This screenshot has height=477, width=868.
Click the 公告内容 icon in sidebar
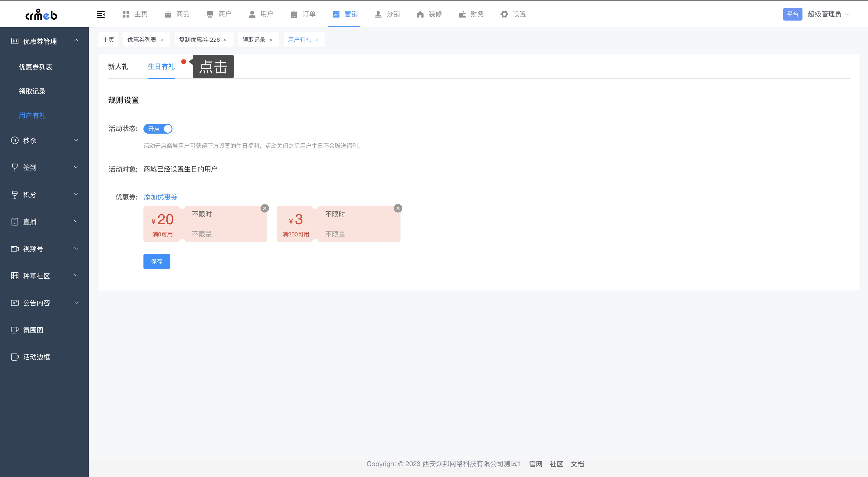click(x=15, y=303)
